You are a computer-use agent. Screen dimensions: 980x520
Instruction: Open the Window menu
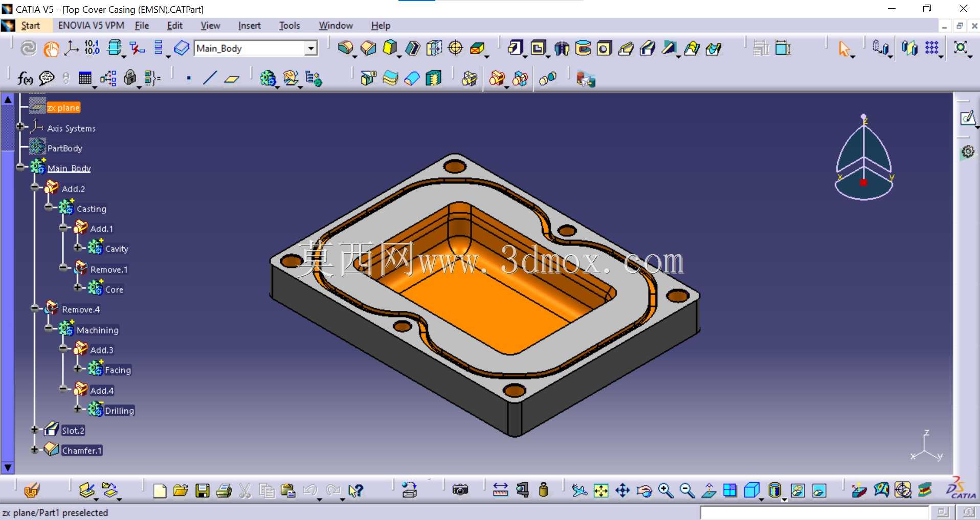point(336,26)
